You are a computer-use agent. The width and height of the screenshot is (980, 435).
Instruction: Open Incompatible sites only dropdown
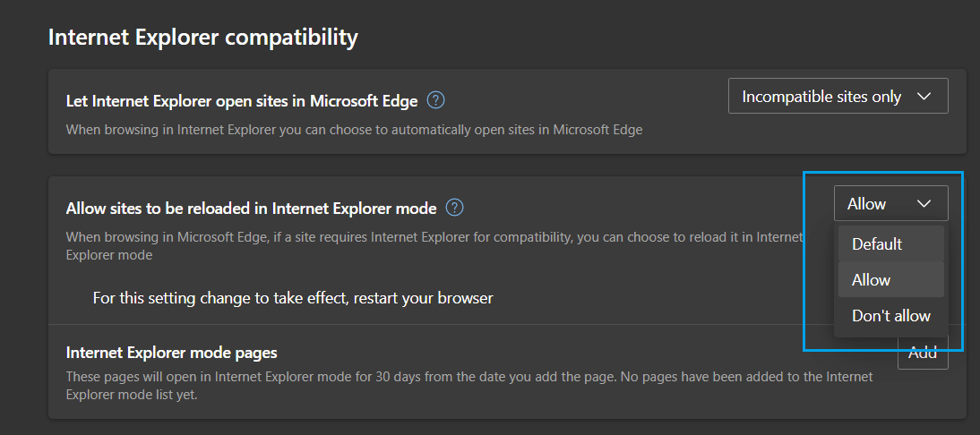coord(838,96)
